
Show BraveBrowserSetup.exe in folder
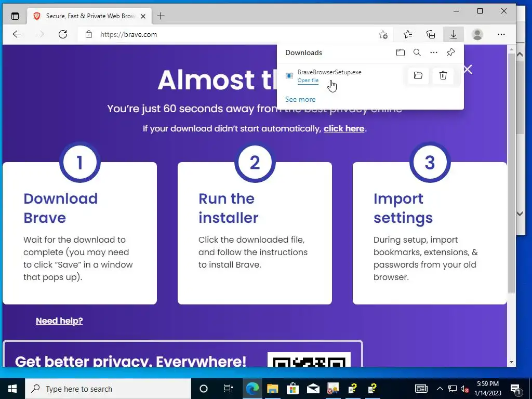pos(418,75)
